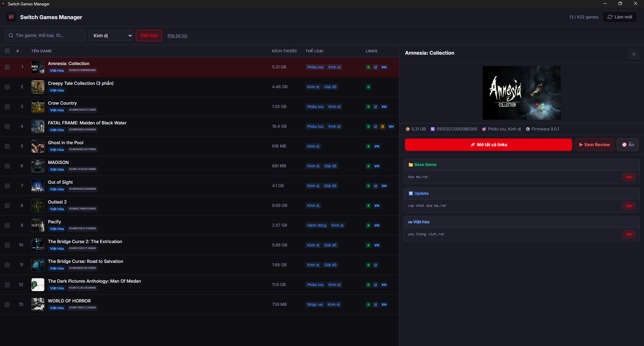Close the Amnesia: Collection detail panel
Viewport: 644px width, 346px height.
[x=634, y=54]
